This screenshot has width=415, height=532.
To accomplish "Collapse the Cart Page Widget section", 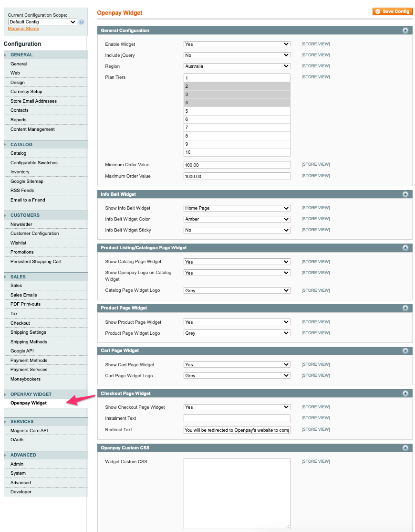I will tap(405, 350).
